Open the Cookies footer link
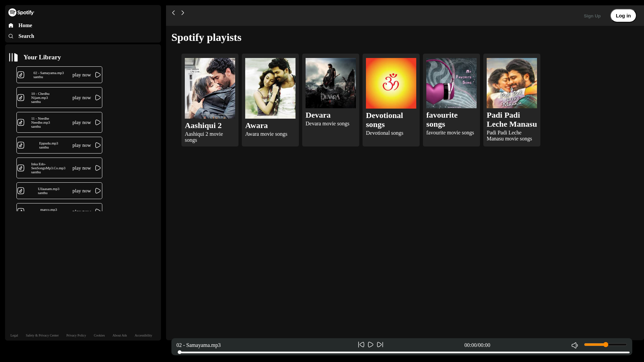 click(99, 336)
